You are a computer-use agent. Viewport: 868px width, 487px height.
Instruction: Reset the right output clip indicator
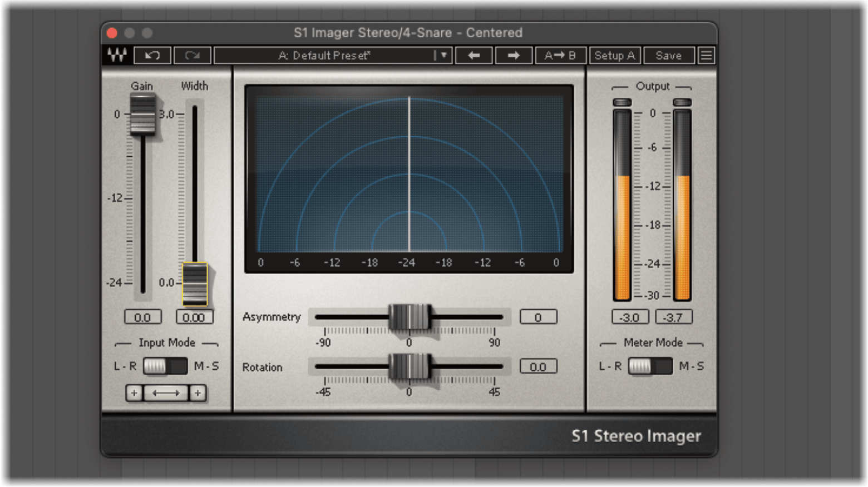[x=682, y=102]
